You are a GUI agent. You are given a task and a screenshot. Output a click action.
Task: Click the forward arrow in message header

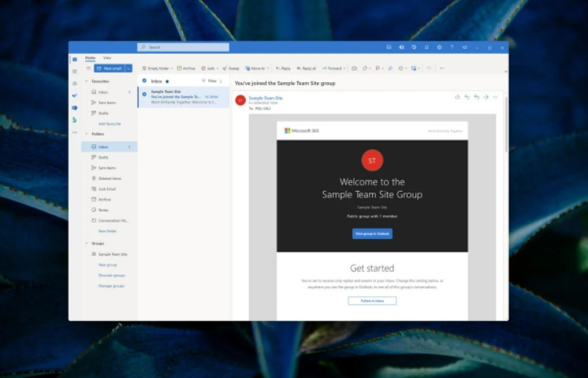pyautogui.click(x=486, y=97)
